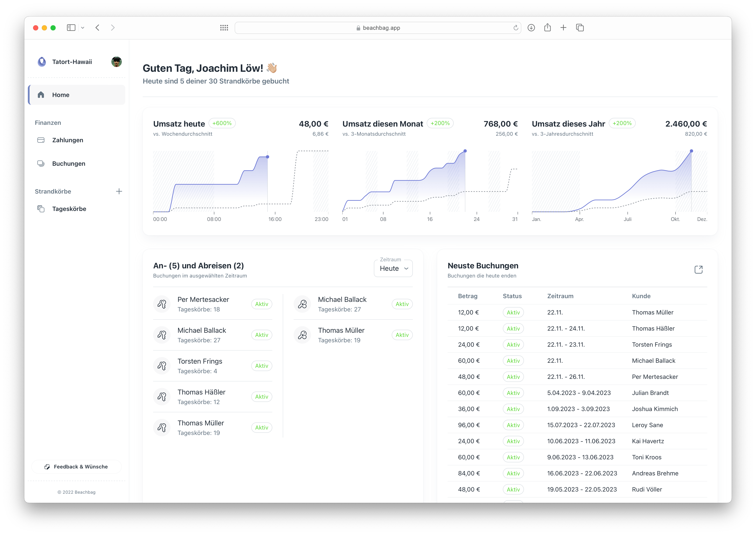
Task: Show Safari tab overview icon
Action: coord(580,28)
